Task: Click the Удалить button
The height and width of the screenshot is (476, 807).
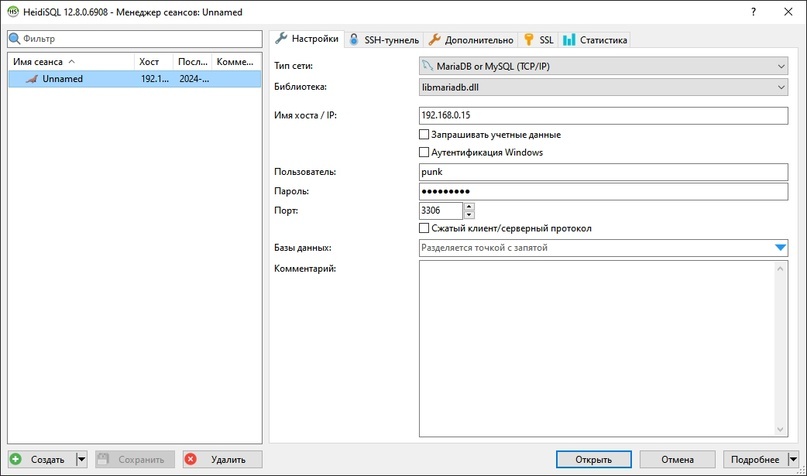Action: coord(222,459)
